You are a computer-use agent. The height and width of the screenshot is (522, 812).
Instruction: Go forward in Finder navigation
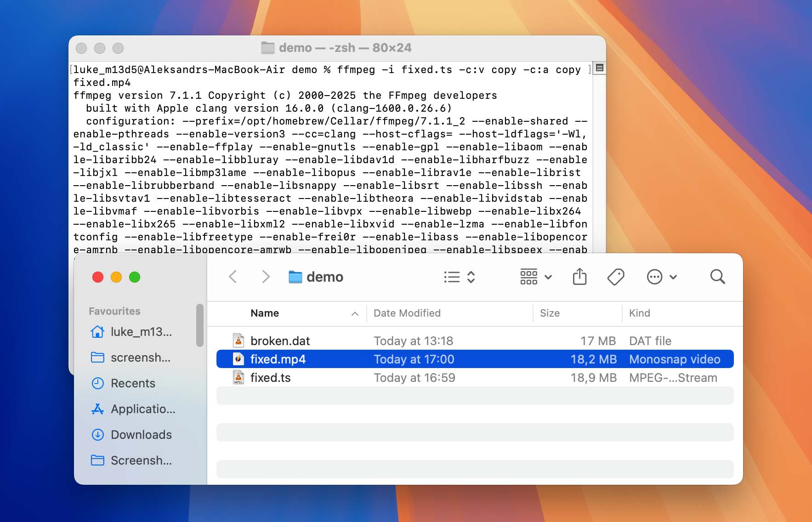(266, 277)
